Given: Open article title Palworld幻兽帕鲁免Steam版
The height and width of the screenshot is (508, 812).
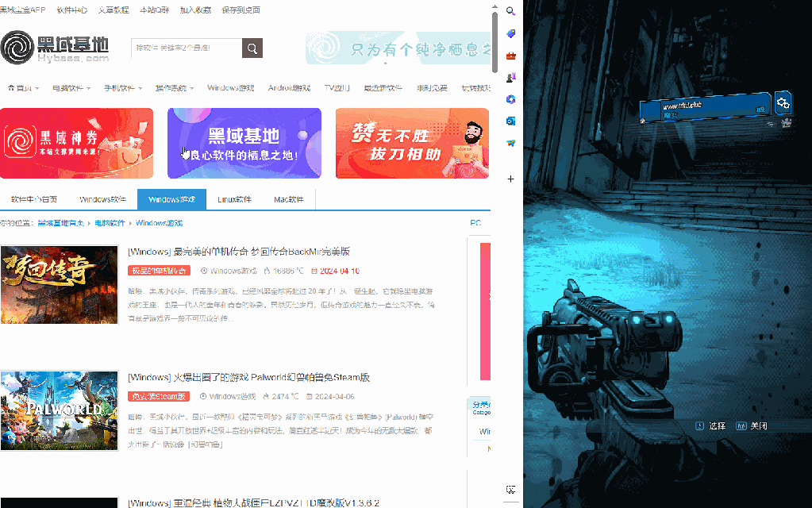Looking at the screenshot, I should tap(248, 378).
